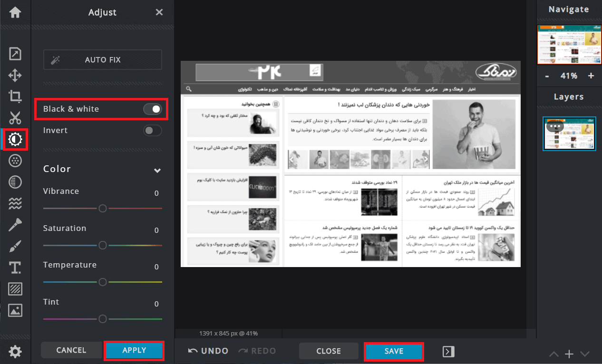This screenshot has height=364, width=602.
Task: Zoom out with the minus button
Action: coord(547,76)
